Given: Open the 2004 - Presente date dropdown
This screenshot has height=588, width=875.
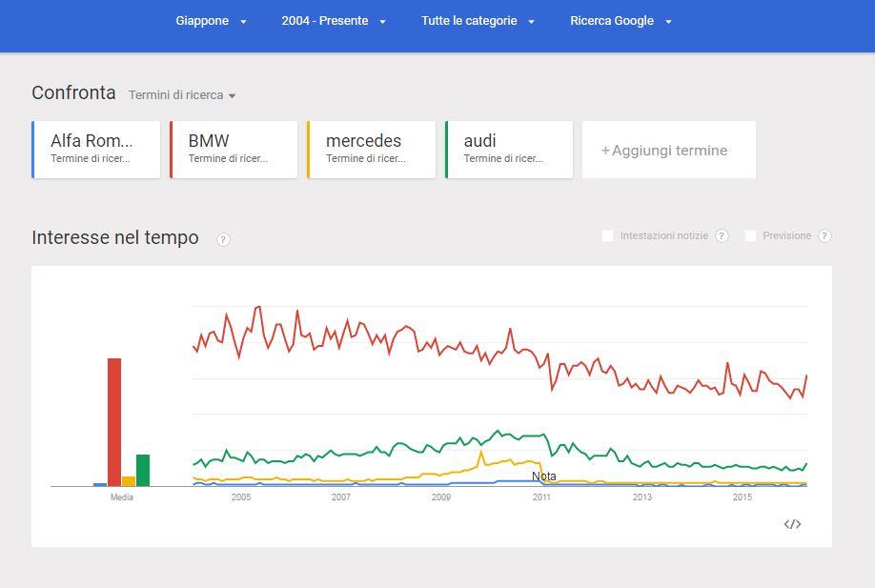Looking at the screenshot, I should [x=334, y=21].
